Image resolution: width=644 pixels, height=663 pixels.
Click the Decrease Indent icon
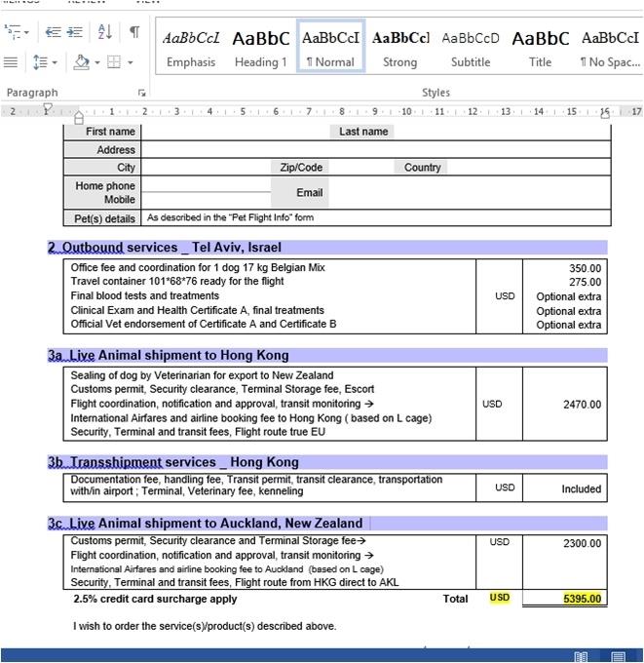(x=54, y=32)
